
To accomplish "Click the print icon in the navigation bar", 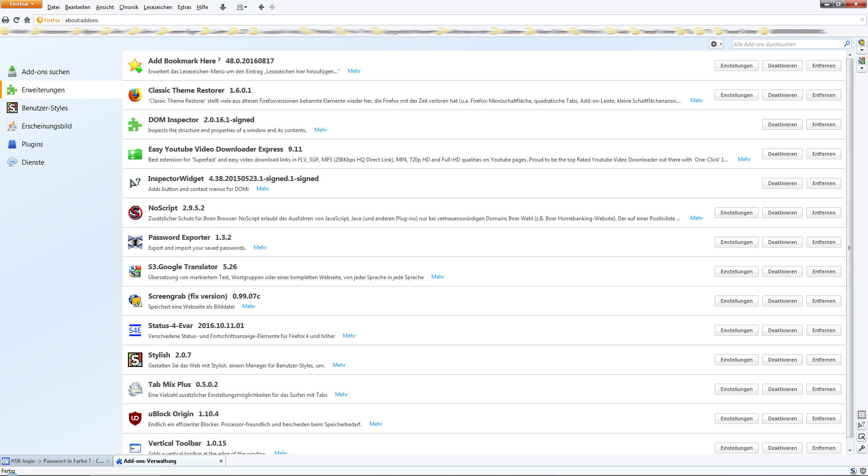I will click(5, 20).
